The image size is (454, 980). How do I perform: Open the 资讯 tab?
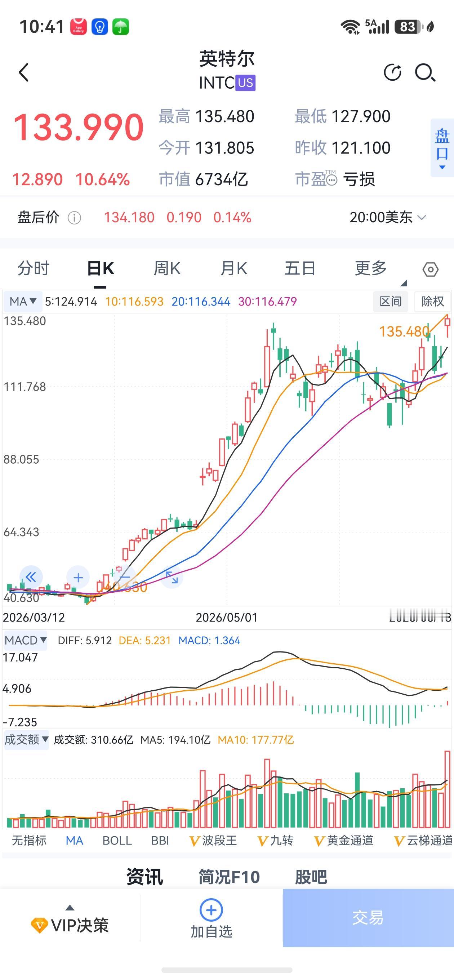(x=144, y=877)
